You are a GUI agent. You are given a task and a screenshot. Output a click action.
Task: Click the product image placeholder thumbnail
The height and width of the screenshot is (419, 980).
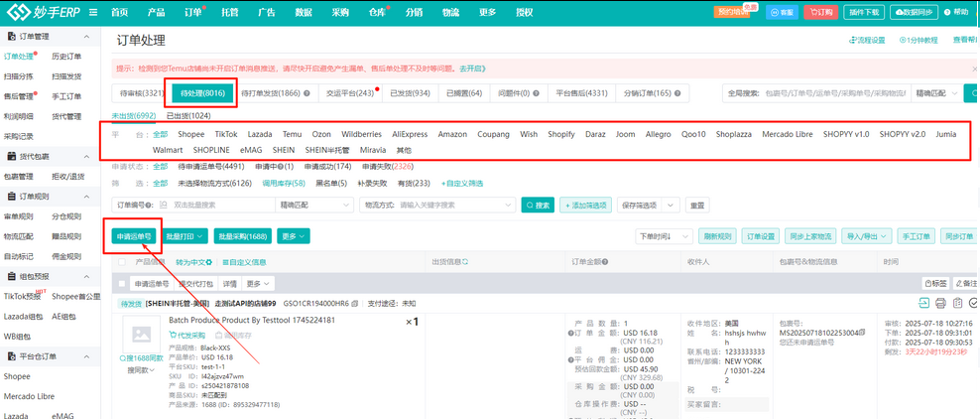(141, 334)
